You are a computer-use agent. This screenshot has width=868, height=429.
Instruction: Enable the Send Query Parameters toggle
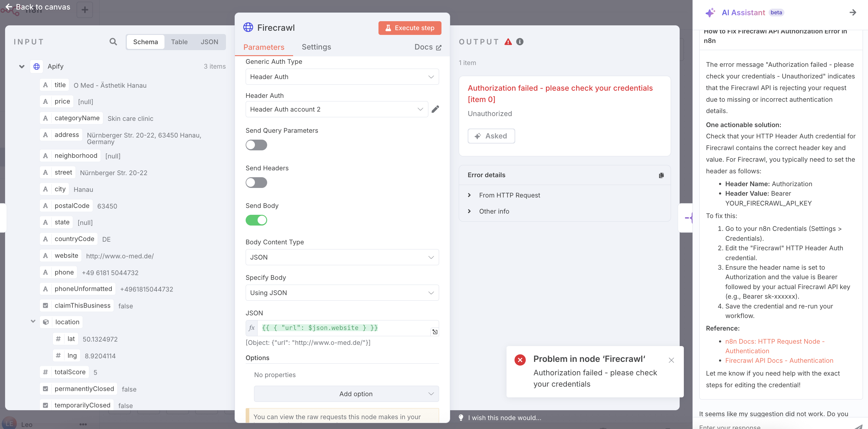(256, 145)
